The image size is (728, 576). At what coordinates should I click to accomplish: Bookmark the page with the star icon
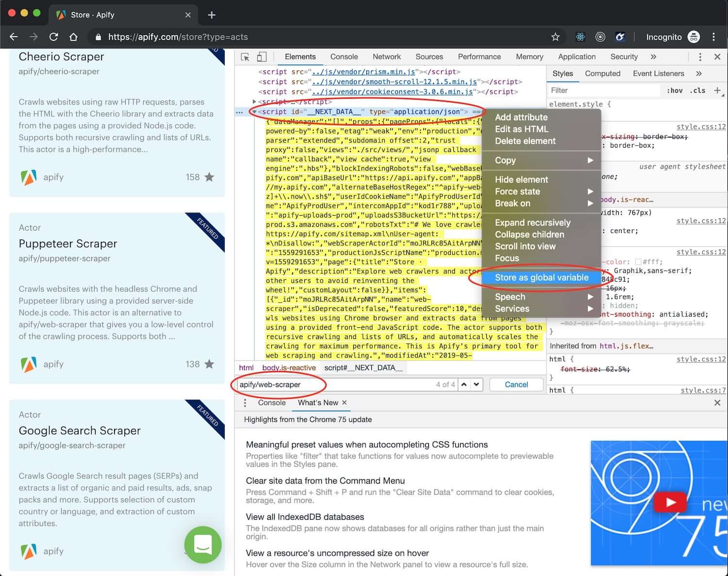click(556, 37)
